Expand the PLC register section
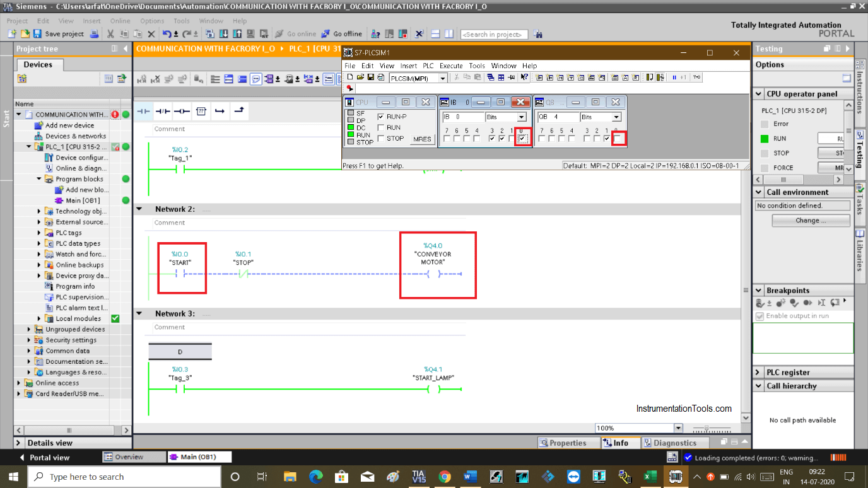The image size is (868, 488). click(758, 373)
